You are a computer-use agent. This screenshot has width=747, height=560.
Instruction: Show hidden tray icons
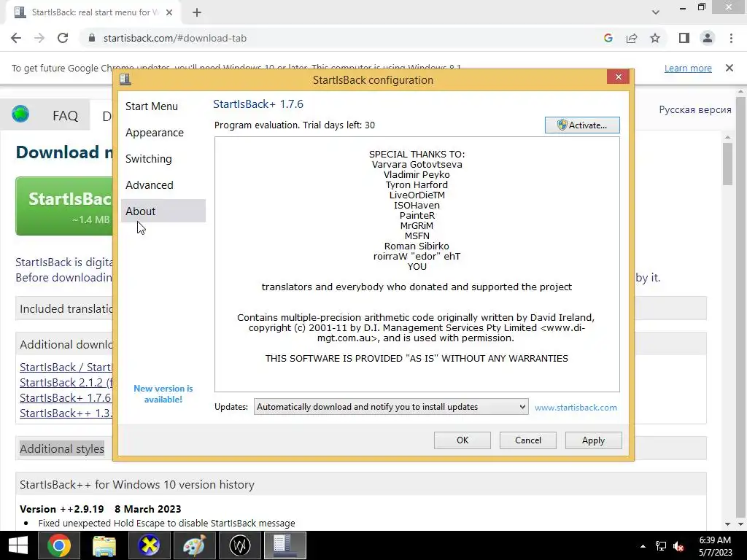643,545
